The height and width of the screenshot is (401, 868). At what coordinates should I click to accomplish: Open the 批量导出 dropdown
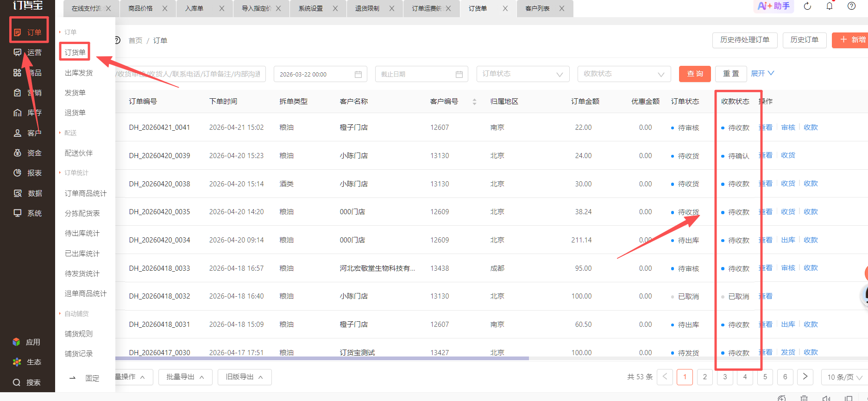click(185, 377)
